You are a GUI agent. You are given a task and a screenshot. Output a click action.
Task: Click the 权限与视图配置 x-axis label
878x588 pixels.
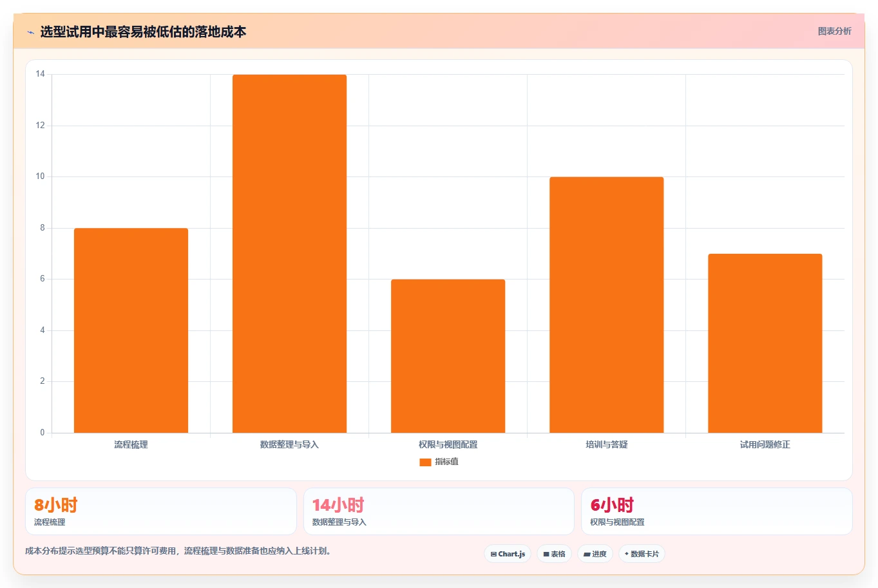(x=448, y=444)
